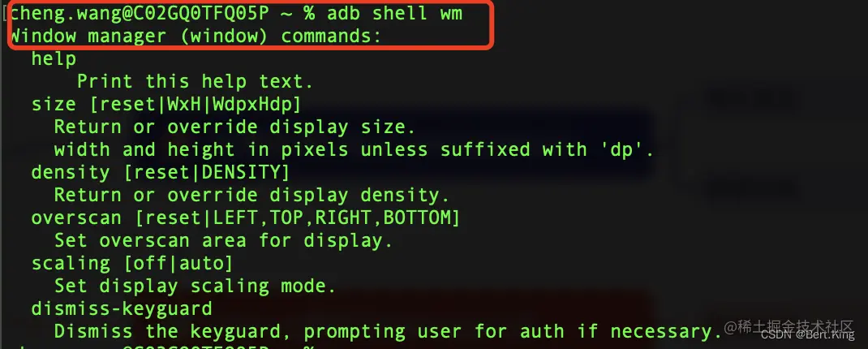Click the 'overscan [reset|LEFT,TOP,RIGHT,BOTTOM]' line

[x=246, y=218]
